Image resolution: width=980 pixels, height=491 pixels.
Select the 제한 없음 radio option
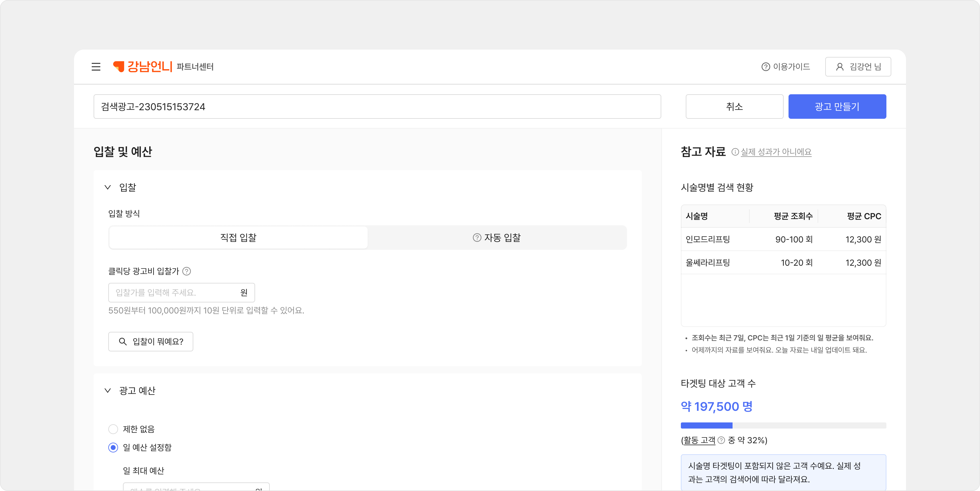pyautogui.click(x=113, y=429)
